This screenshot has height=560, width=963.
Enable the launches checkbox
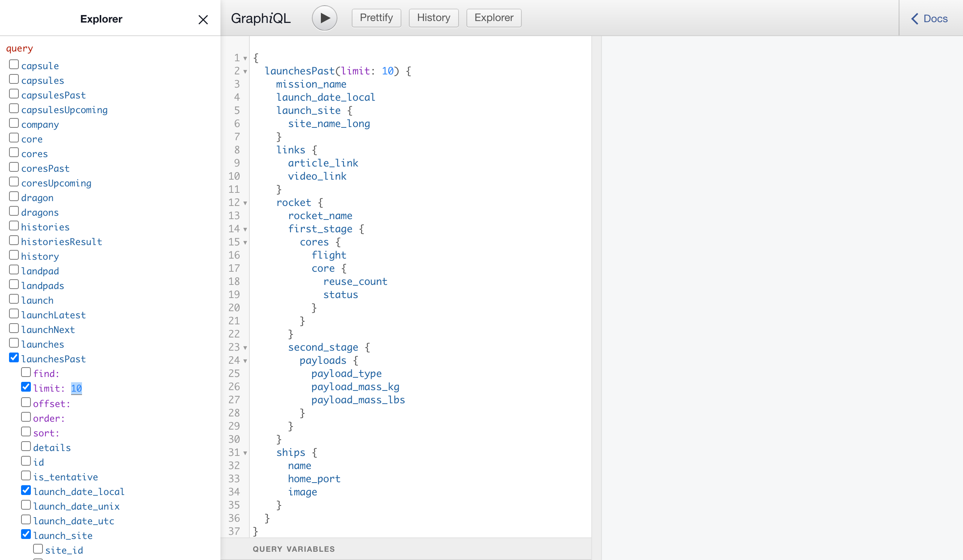pos(14,343)
